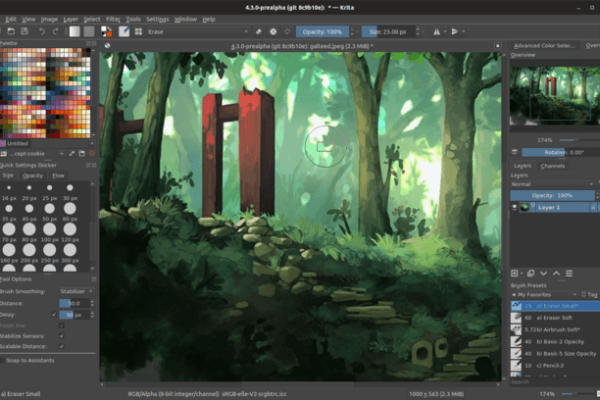Screen dimensions: 600x400
Task: Duplicate the current layer
Action: pyautogui.click(x=530, y=273)
